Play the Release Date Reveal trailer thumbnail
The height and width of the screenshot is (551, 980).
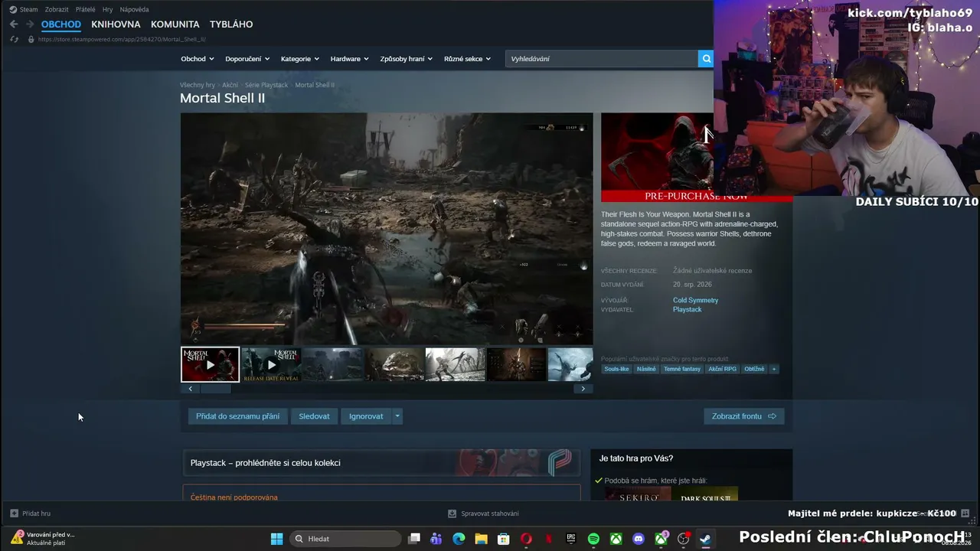[271, 364]
